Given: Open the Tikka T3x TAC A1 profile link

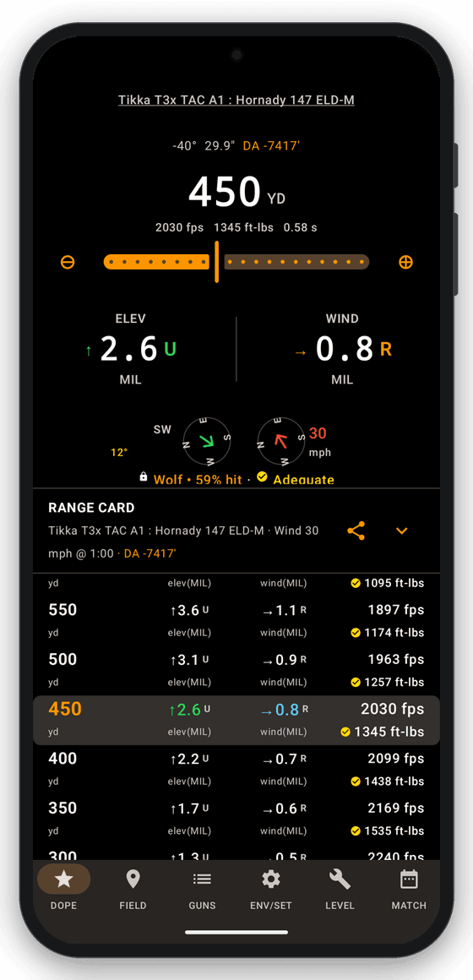Looking at the screenshot, I should pos(236,100).
